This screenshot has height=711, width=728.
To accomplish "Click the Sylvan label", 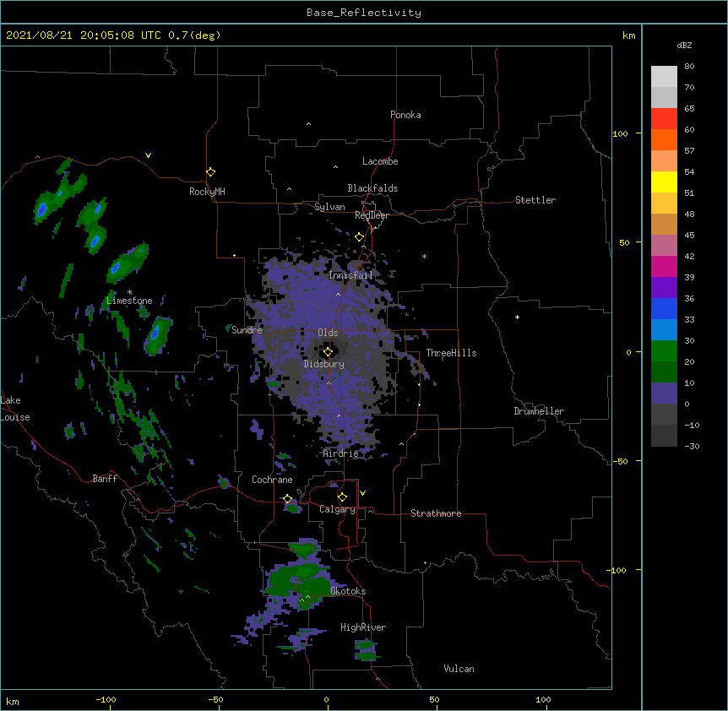I will coord(329,207).
